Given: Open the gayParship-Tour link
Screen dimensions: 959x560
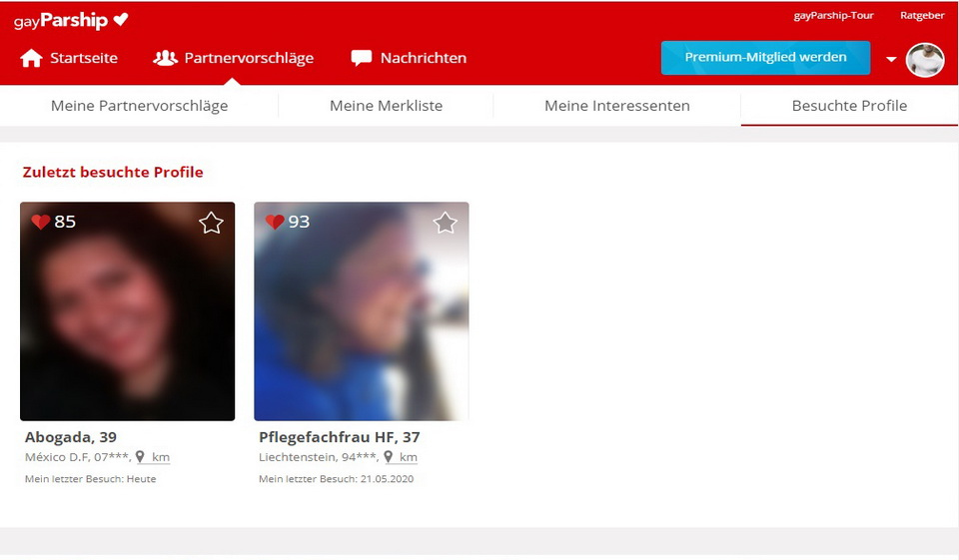Looking at the screenshot, I should pyautogui.click(x=833, y=16).
